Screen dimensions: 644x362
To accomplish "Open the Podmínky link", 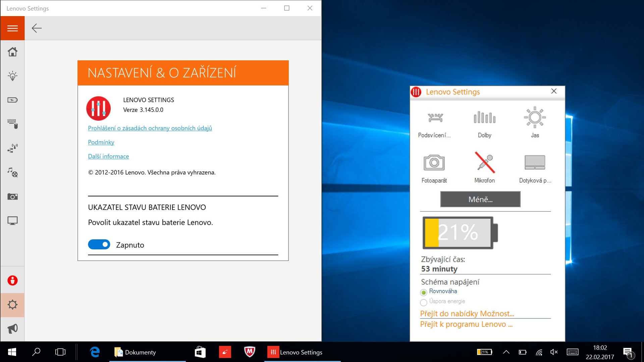I will click(101, 142).
